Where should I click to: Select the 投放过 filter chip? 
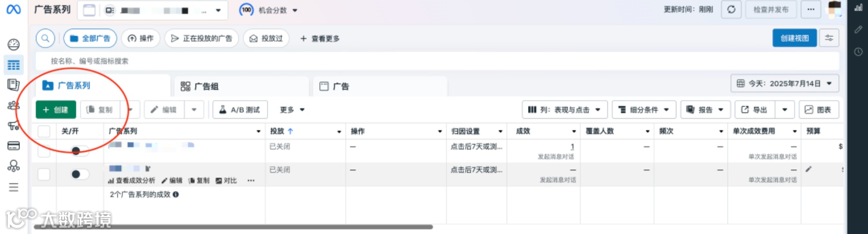266,38
